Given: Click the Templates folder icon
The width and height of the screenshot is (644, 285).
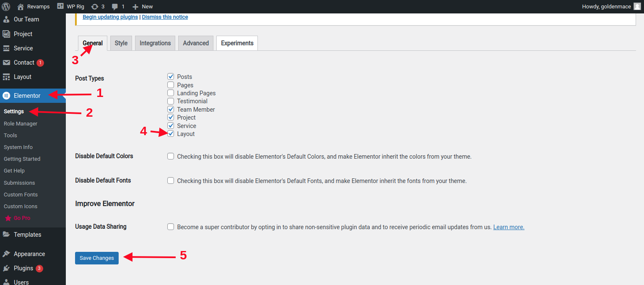Looking at the screenshot, I should (6, 235).
